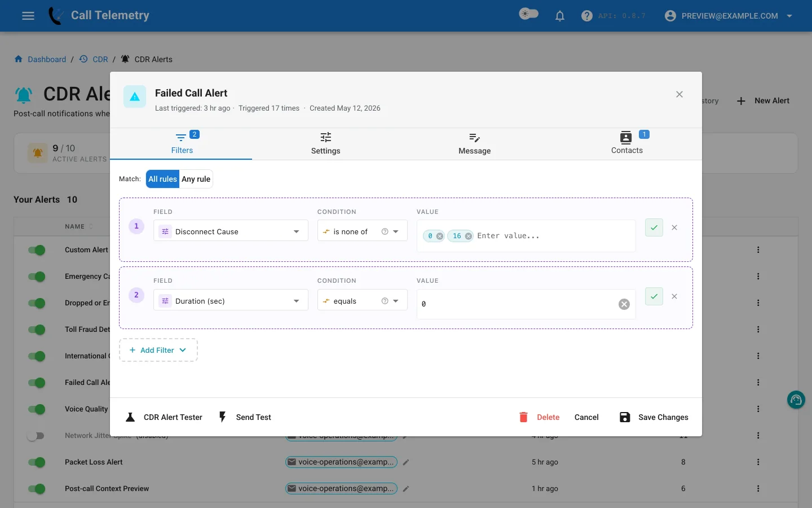This screenshot has height=508, width=812.
Task: Switch to the Contacts tab
Action: pos(627,143)
